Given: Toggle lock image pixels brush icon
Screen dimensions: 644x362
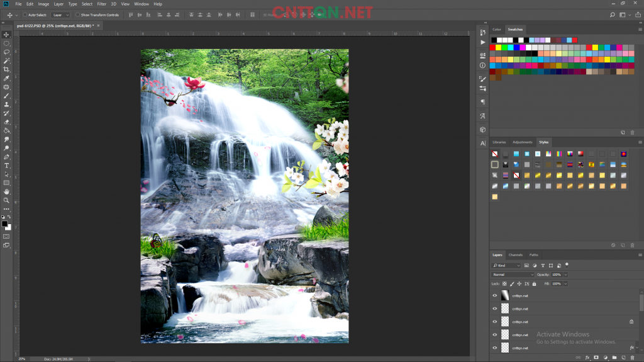Looking at the screenshot, I should (512, 284).
